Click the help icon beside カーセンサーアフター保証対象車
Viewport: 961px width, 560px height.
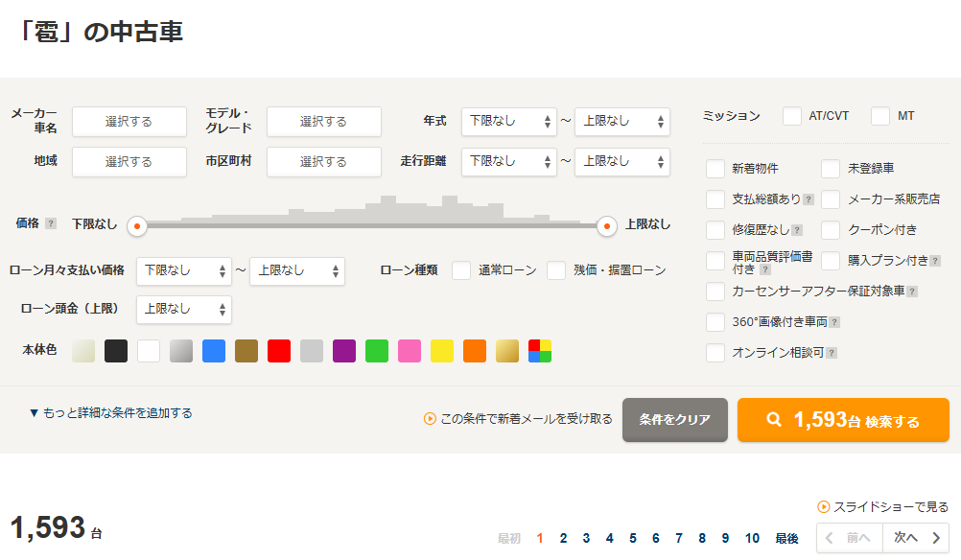[x=911, y=292]
